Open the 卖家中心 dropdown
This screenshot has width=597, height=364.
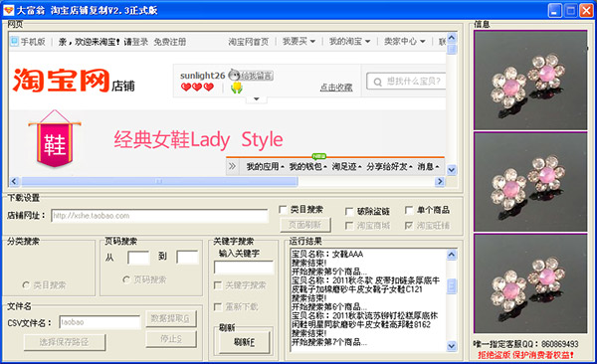pos(404,41)
